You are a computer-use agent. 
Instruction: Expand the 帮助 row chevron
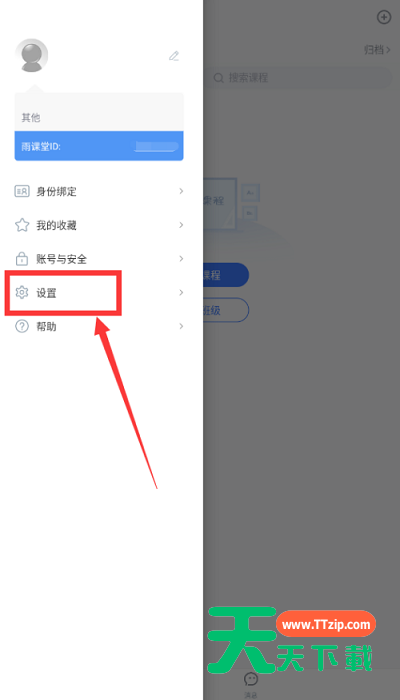(x=181, y=326)
